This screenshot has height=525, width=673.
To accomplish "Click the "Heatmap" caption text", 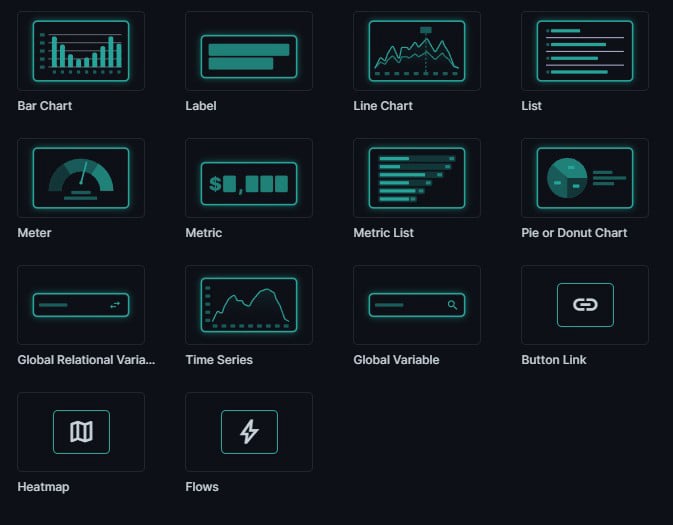I will pos(43,487).
